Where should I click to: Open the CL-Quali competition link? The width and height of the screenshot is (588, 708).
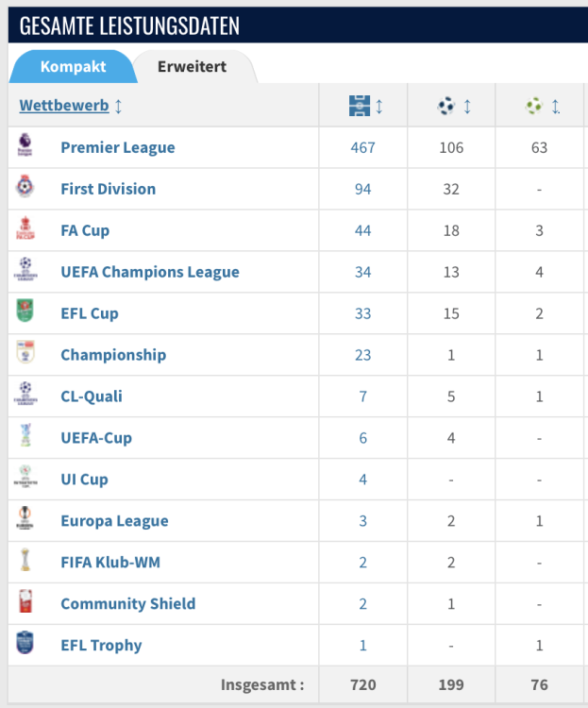[x=91, y=396]
